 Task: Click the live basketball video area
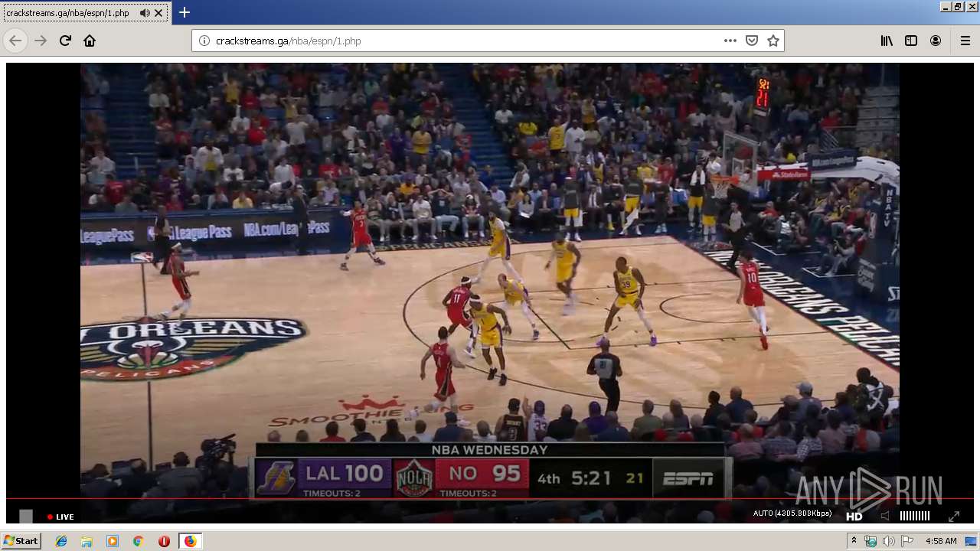click(x=490, y=279)
